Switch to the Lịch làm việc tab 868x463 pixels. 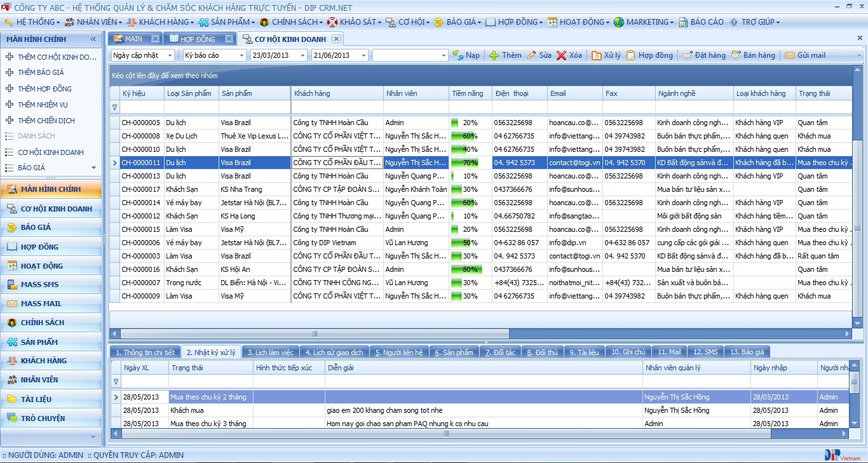(x=270, y=352)
